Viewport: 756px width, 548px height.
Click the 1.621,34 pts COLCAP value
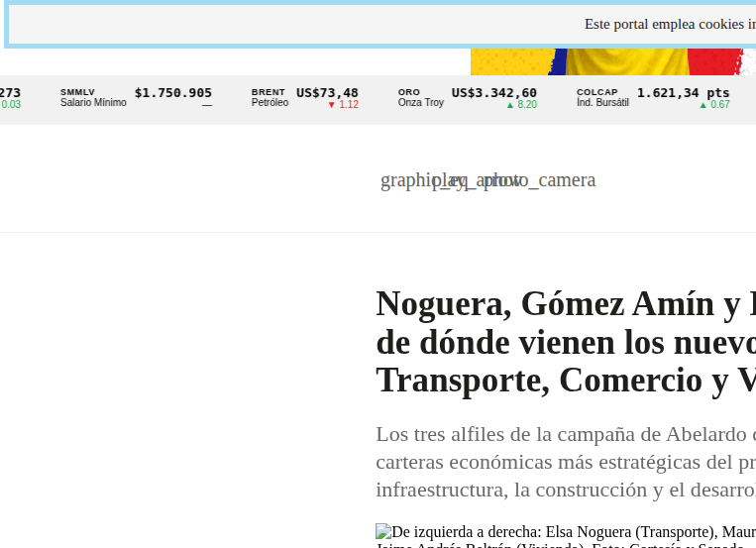point(684,92)
